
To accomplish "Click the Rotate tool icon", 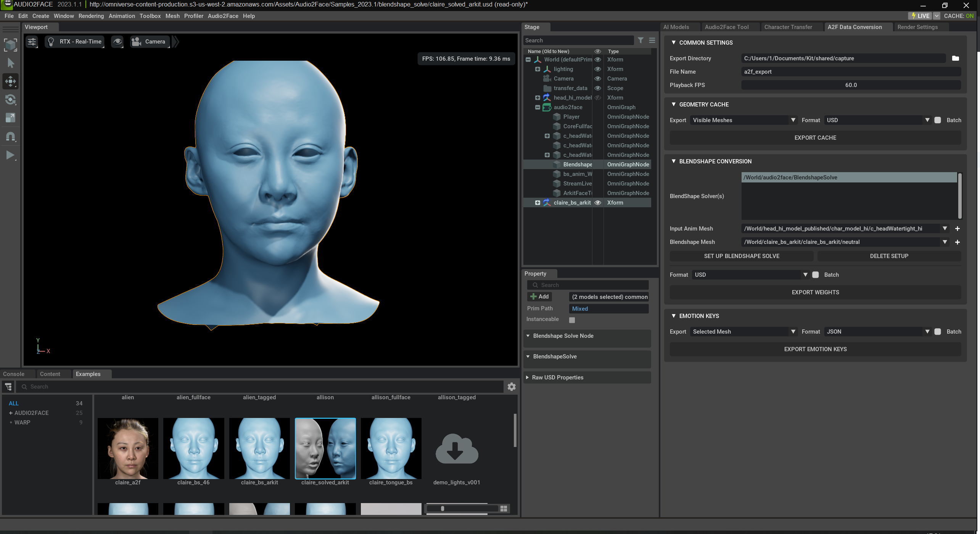I will coord(10,100).
